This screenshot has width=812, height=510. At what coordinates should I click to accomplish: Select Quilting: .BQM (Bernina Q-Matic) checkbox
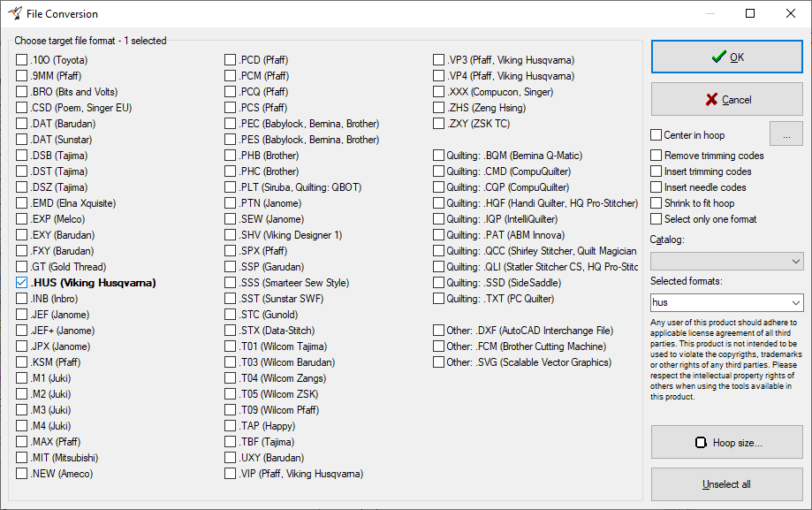pyautogui.click(x=438, y=156)
